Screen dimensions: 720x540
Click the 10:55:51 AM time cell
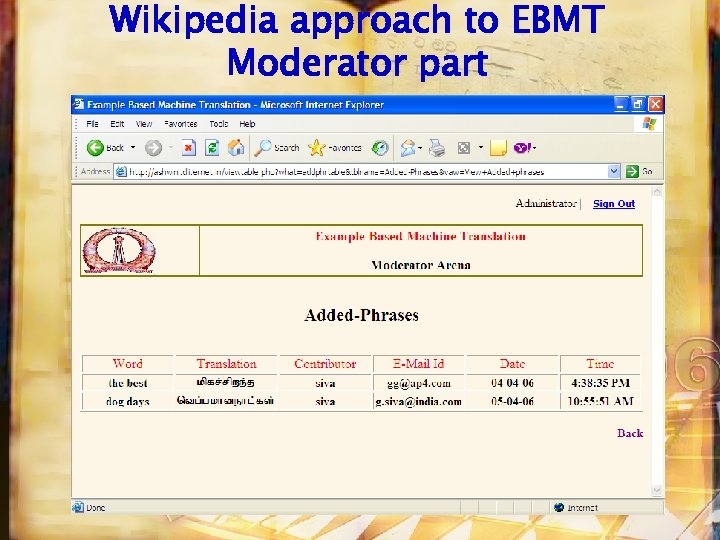pyautogui.click(x=600, y=401)
